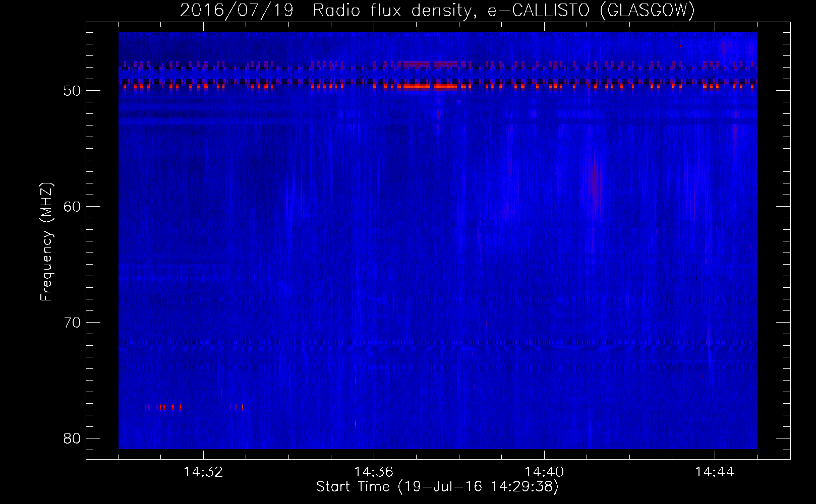Click the 50 frequency tick label
Image resolution: width=816 pixels, height=504 pixels.
click(73, 91)
